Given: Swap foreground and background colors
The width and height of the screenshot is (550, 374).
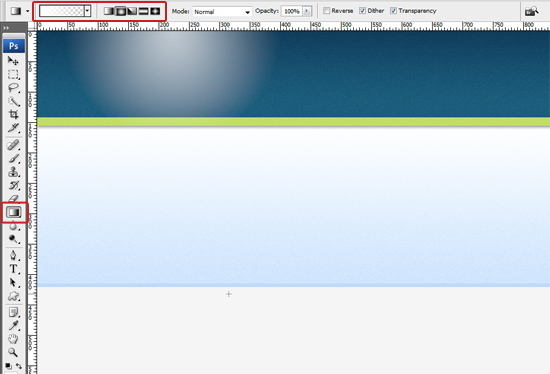Looking at the screenshot, I should [x=19, y=366].
